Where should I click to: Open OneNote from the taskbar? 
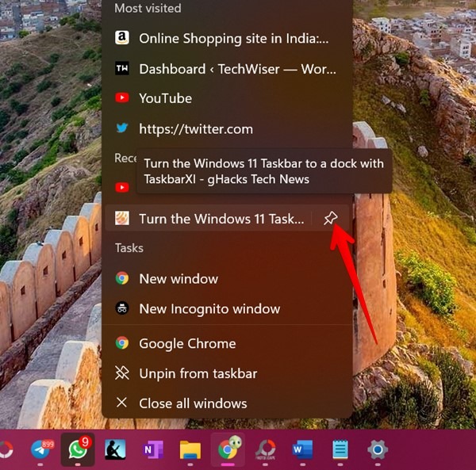152,449
